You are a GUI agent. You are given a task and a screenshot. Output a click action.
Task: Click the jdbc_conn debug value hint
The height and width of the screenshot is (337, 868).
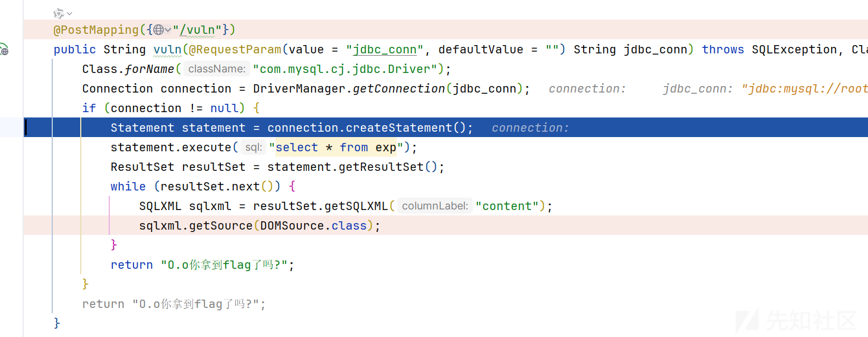765,88
